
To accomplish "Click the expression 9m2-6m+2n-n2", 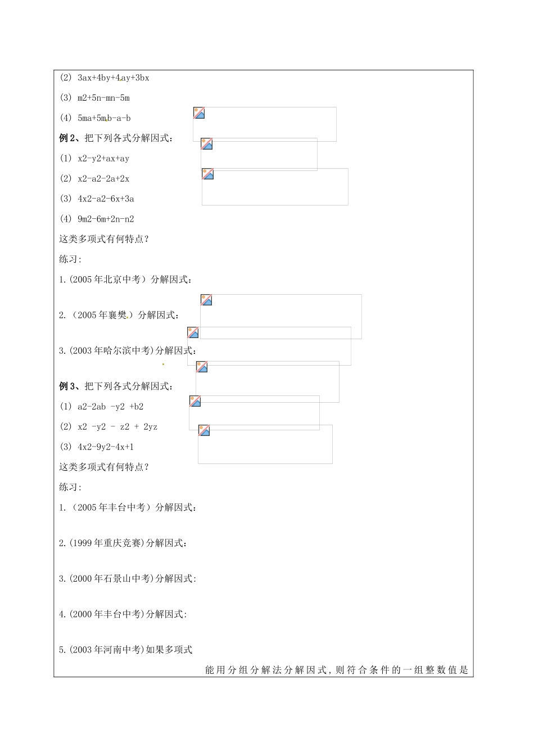I will (x=106, y=219).
